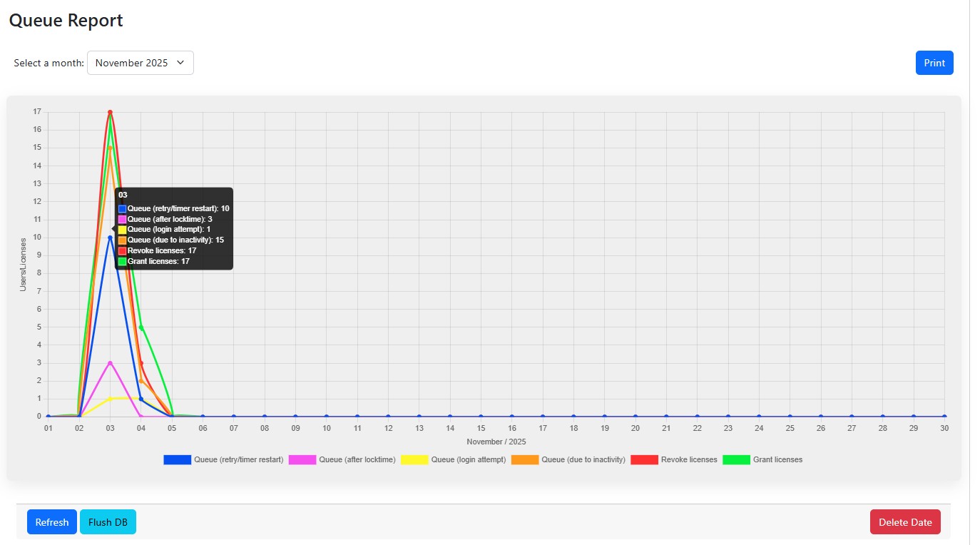Screen dimensions: 980x545
Task: Open the month selection dropdown
Action: (x=140, y=63)
